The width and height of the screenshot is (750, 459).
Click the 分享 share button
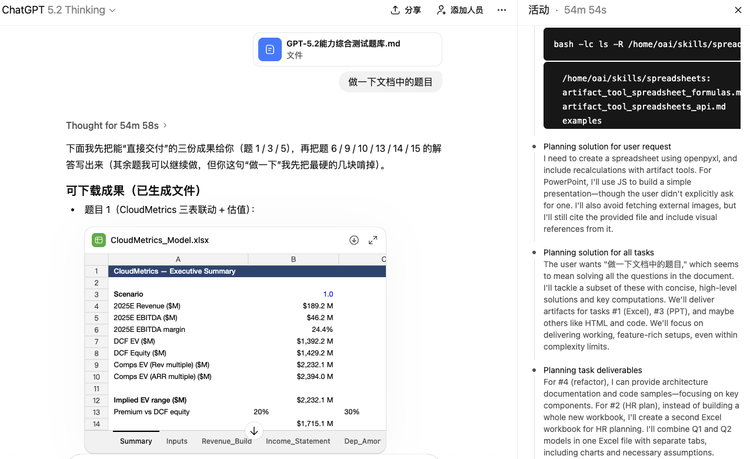pyautogui.click(x=406, y=10)
